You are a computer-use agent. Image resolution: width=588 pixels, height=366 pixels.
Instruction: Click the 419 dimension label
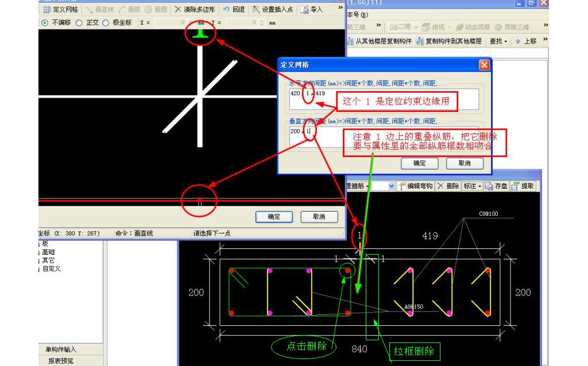pos(430,236)
